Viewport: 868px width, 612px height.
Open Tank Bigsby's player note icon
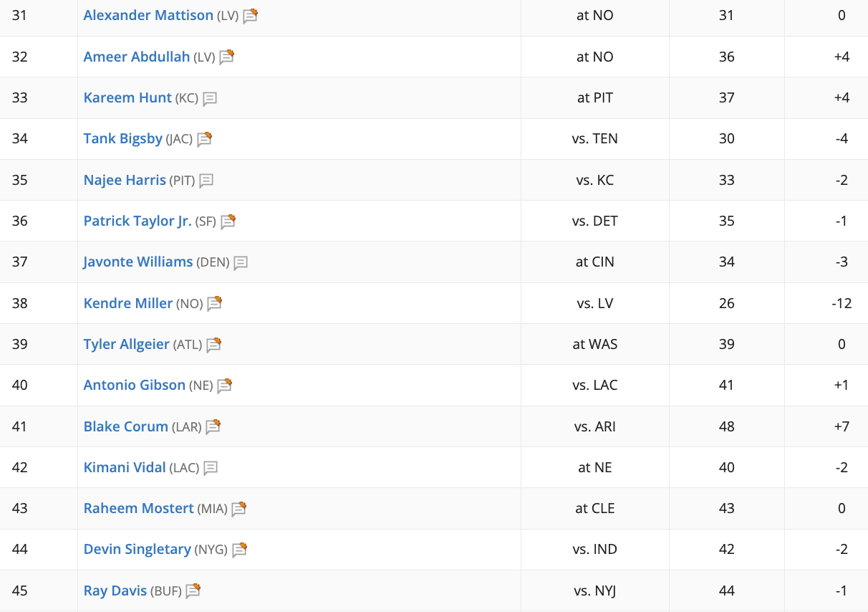204,139
